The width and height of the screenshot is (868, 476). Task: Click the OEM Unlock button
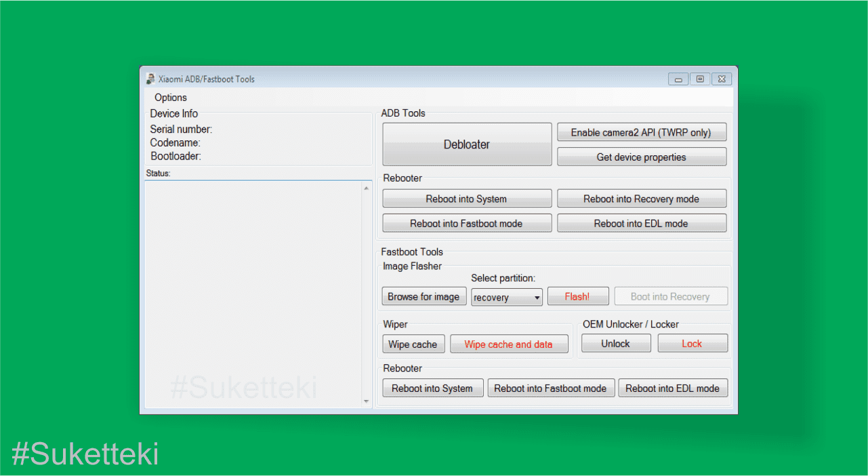click(615, 343)
